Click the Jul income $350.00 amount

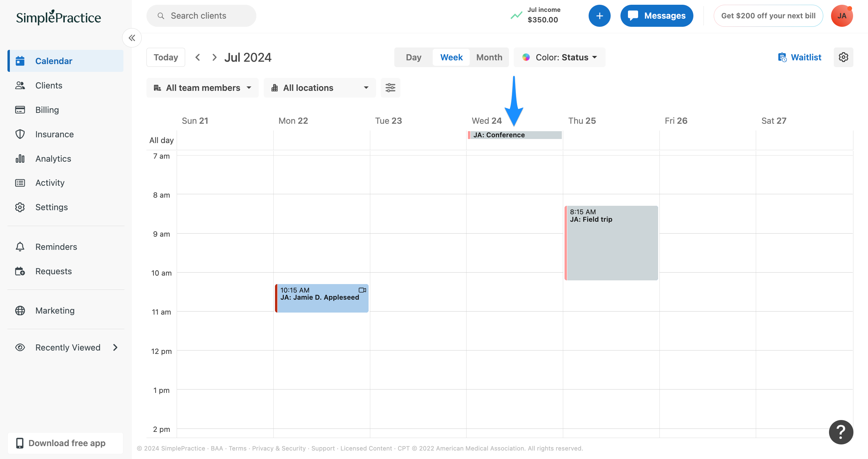coord(543,20)
